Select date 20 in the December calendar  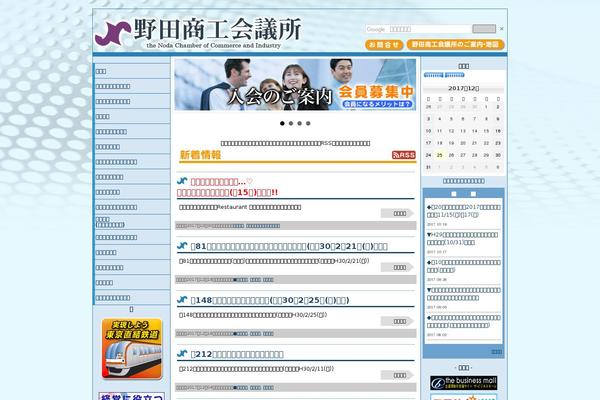point(463,143)
